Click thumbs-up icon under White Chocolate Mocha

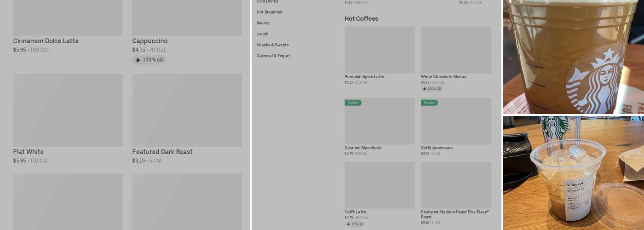tap(424, 89)
